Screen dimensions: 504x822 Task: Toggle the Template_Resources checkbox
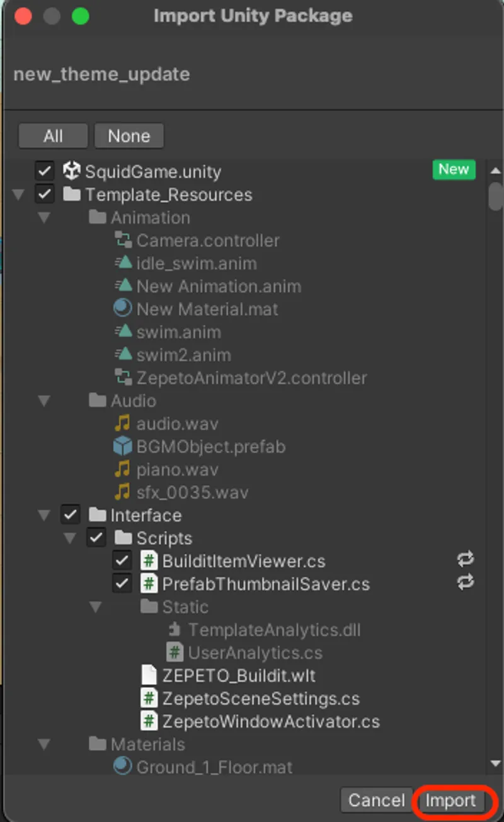point(43,194)
